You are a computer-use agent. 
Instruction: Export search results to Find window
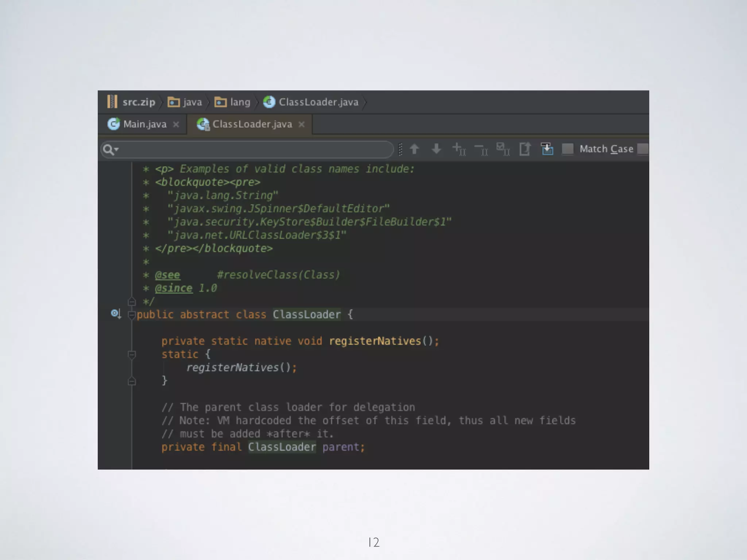525,149
